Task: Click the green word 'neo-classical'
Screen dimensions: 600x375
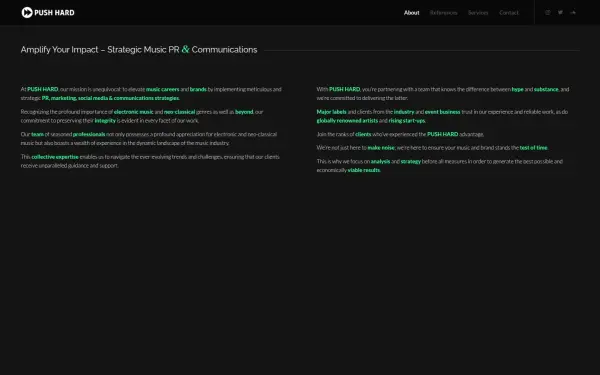Action: pyautogui.click(x=179, y=112)
